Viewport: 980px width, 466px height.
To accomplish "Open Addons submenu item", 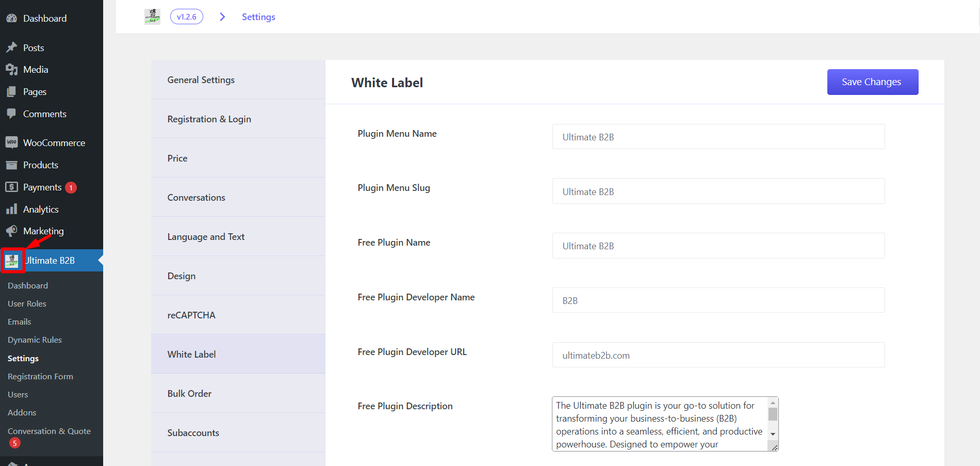I will click(22, 412).
